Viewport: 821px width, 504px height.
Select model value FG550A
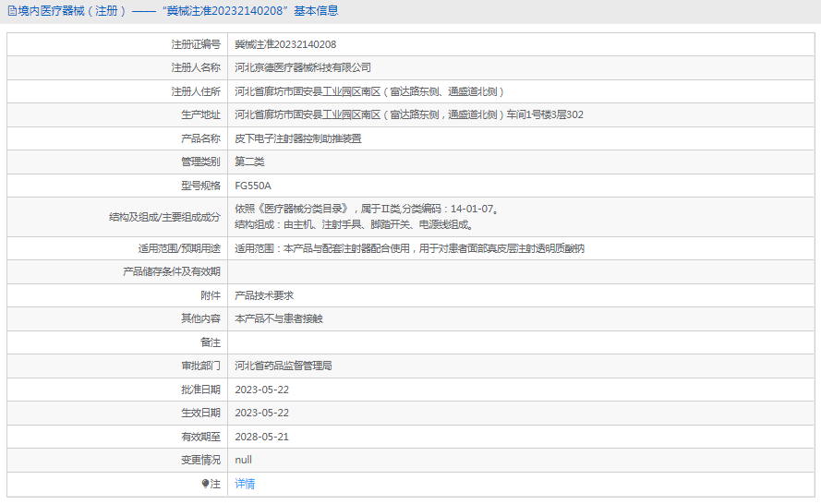pos(253,186)
